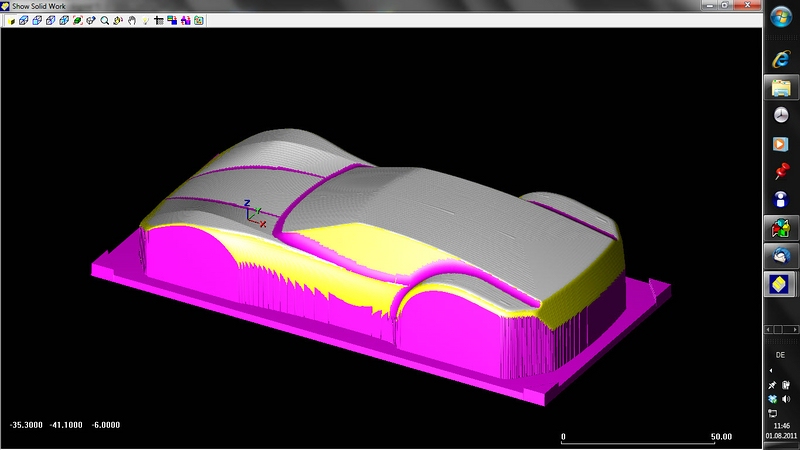Open the Windows Media Player taskbar icon
The image size is (800, 450).
(x=781, y=144)
